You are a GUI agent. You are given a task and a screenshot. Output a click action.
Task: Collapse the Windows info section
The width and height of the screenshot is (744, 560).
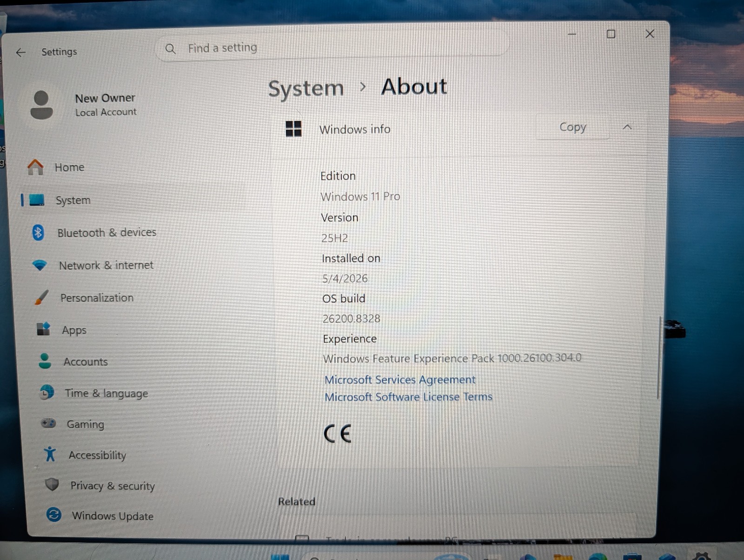(627, 127)
